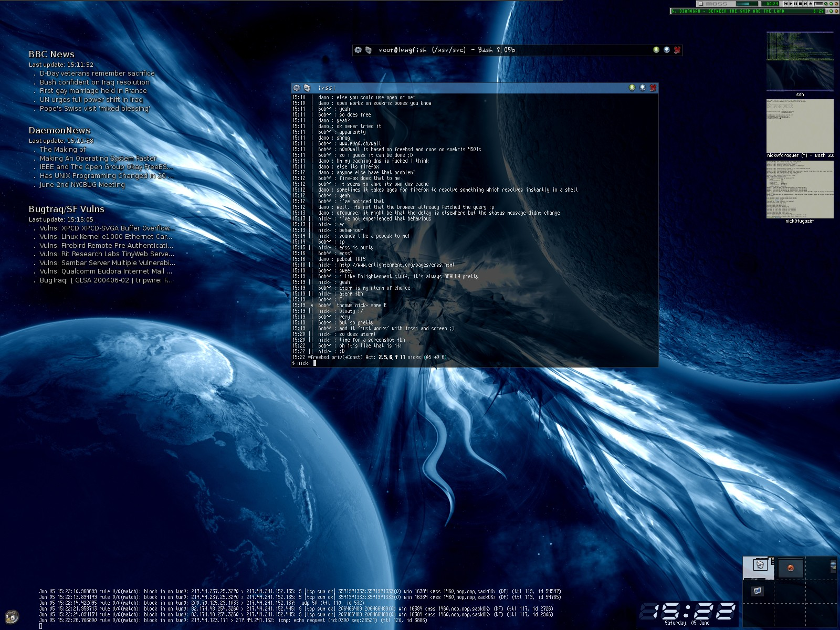Viewport: 840px width, 630px height.
Task: Pause the current moss track
Action: pos(795,4)
